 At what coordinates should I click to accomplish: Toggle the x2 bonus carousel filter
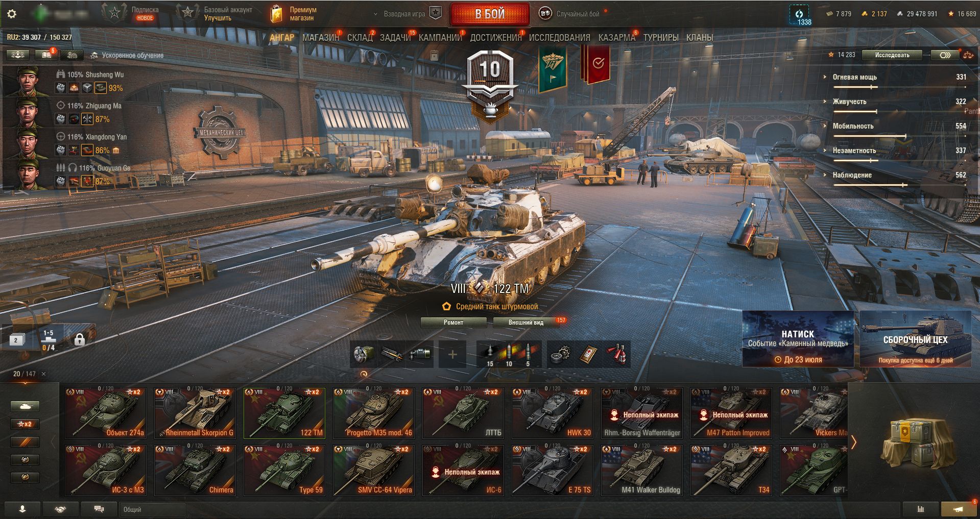coord(25,424)
